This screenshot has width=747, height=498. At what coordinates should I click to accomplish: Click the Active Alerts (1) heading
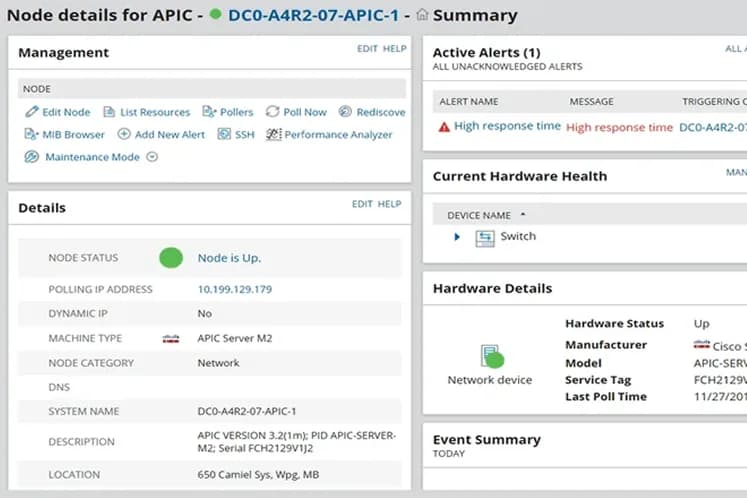click(486, 52)
